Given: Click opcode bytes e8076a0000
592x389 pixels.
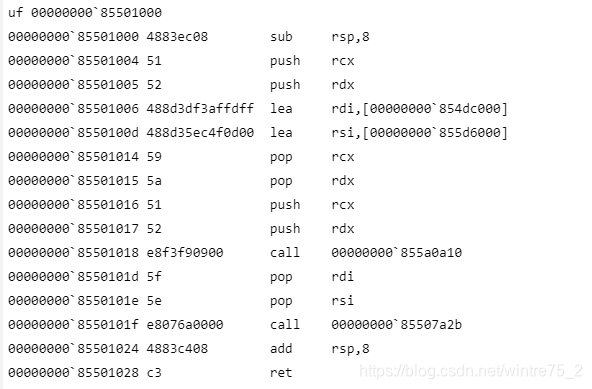Looking at the screenshot, I should pos(185,325).
